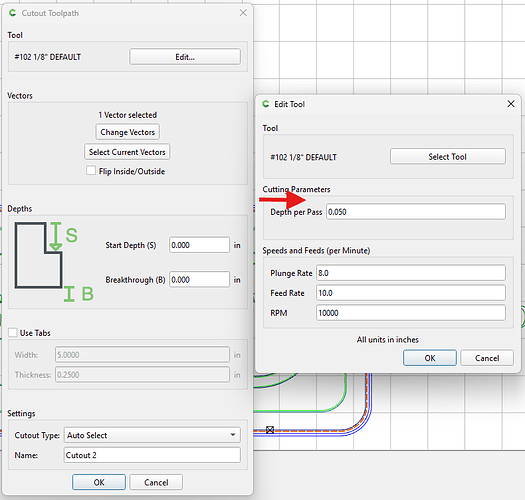
Task: Click the toolpath Name field showing Cutout 2
Action: click(x=152, y=455)
